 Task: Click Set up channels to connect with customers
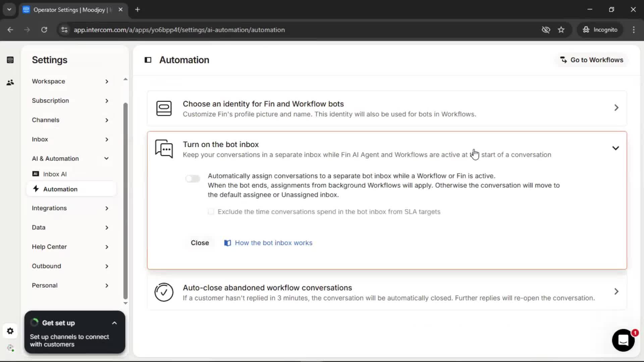[69, 341]
